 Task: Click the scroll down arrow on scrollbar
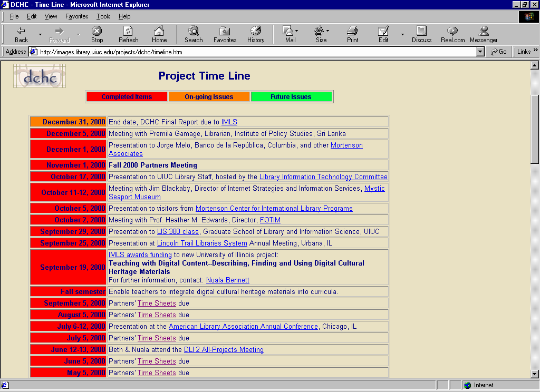[x=534, y=374]
